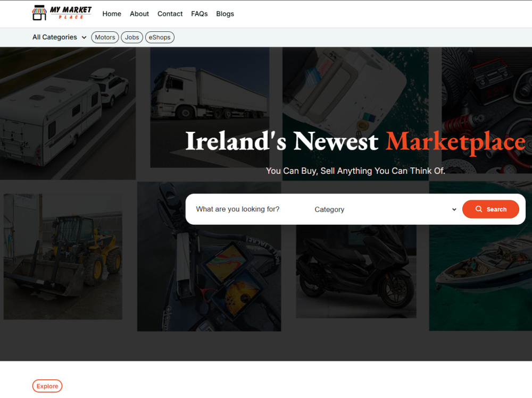
Task: Select the Motors category pill
Action: pos(105,37)
